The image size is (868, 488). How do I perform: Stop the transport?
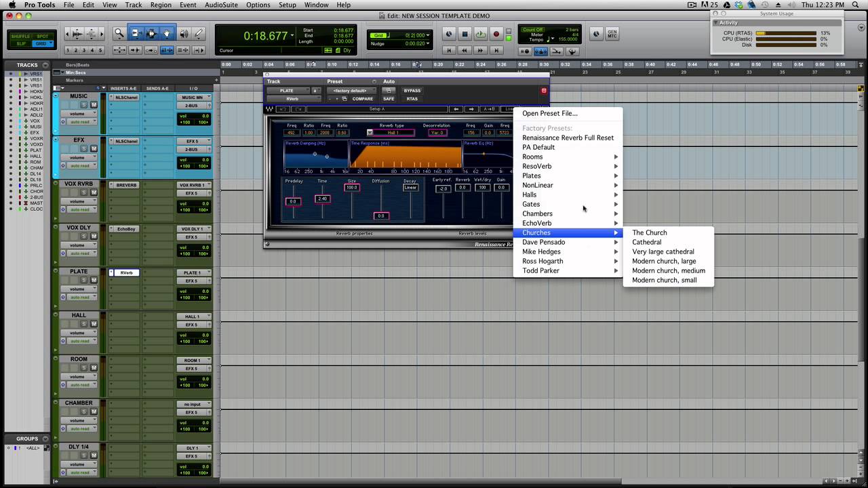465,34
